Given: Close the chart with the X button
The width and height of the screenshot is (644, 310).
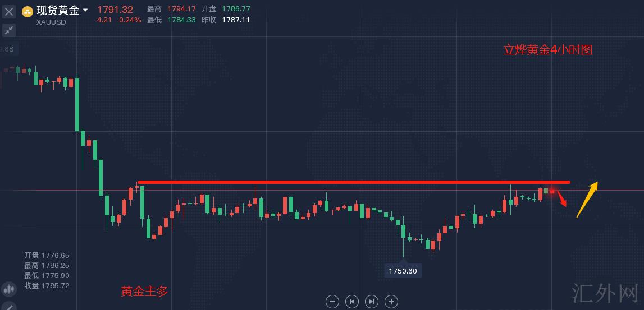Looking at the screenshot, I should click(x=9, y=11).
